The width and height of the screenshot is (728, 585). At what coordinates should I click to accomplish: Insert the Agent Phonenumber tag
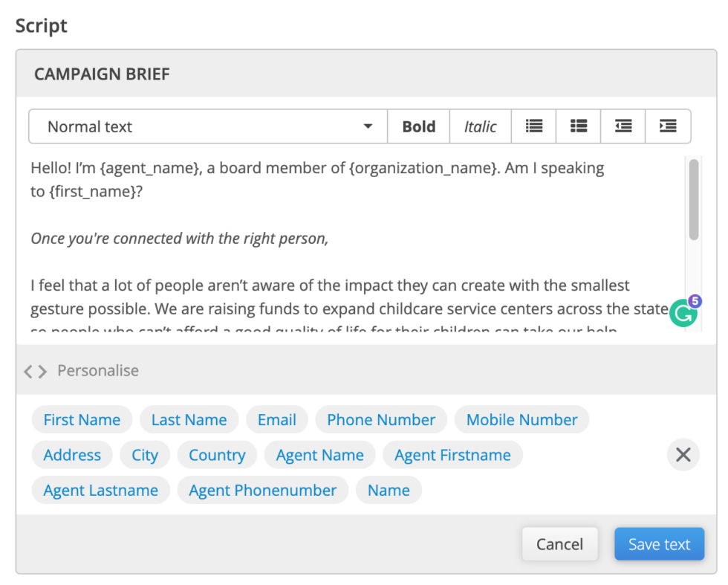[x=263, y=490]
